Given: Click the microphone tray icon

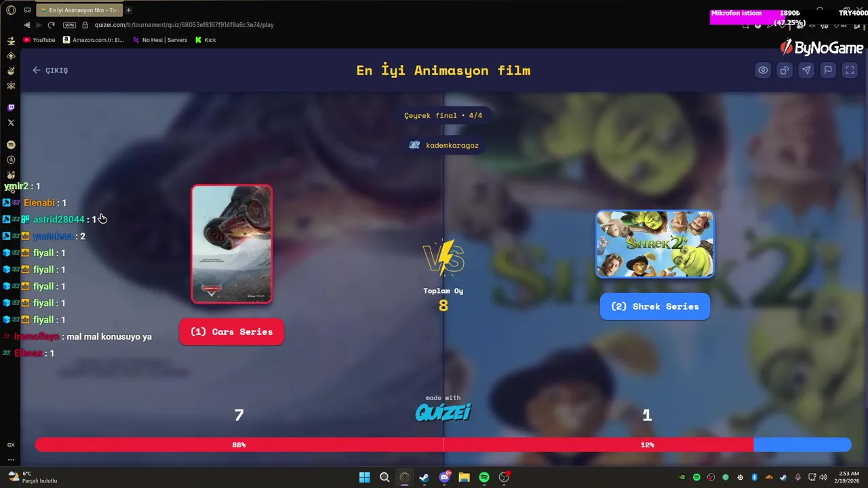Looking at the screenshot, I should tap(797, 477).
